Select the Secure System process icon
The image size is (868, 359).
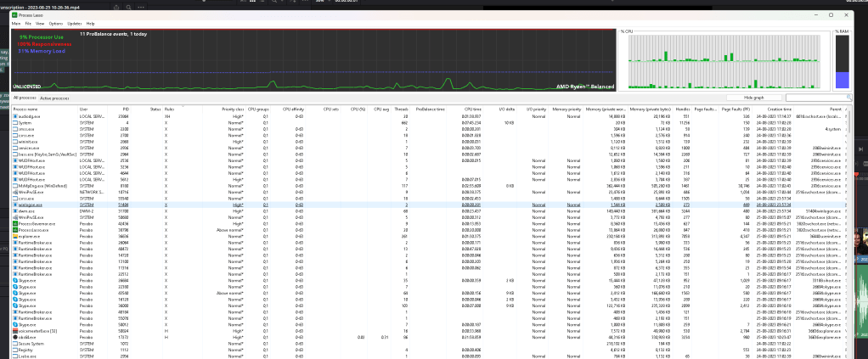[15, 343]
